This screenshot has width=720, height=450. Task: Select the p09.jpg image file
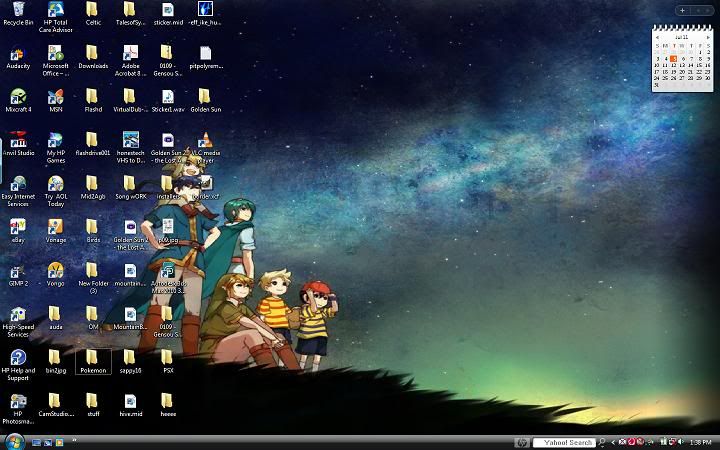coord(168,231)
